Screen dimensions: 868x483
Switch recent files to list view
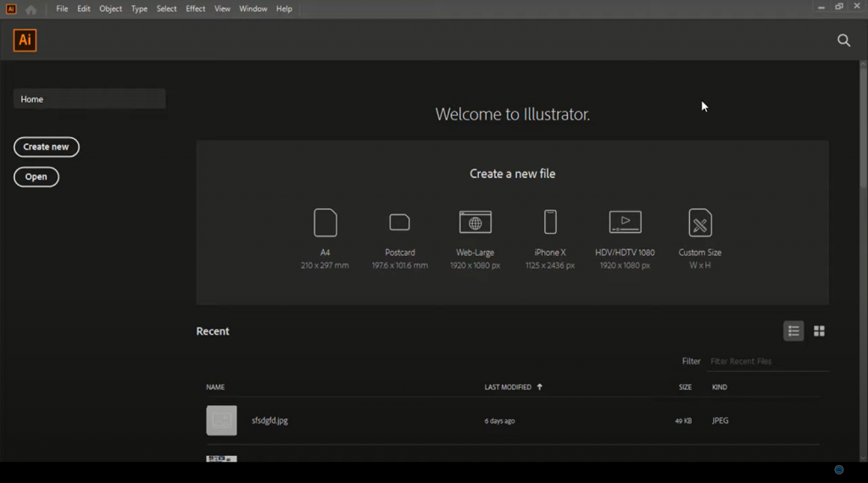[793, 330]
